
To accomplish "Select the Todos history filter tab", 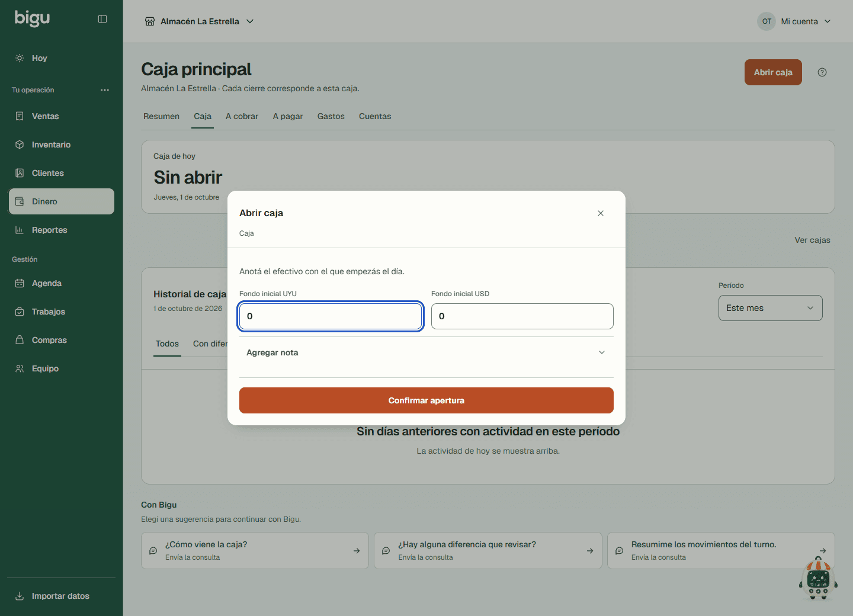I will pos(167,344).
